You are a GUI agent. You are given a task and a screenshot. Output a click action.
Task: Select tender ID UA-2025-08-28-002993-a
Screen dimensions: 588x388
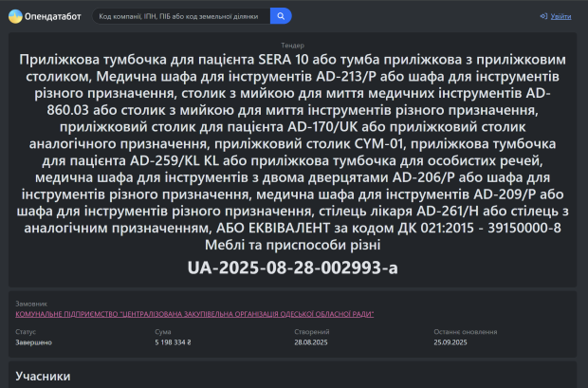[293, 268]
